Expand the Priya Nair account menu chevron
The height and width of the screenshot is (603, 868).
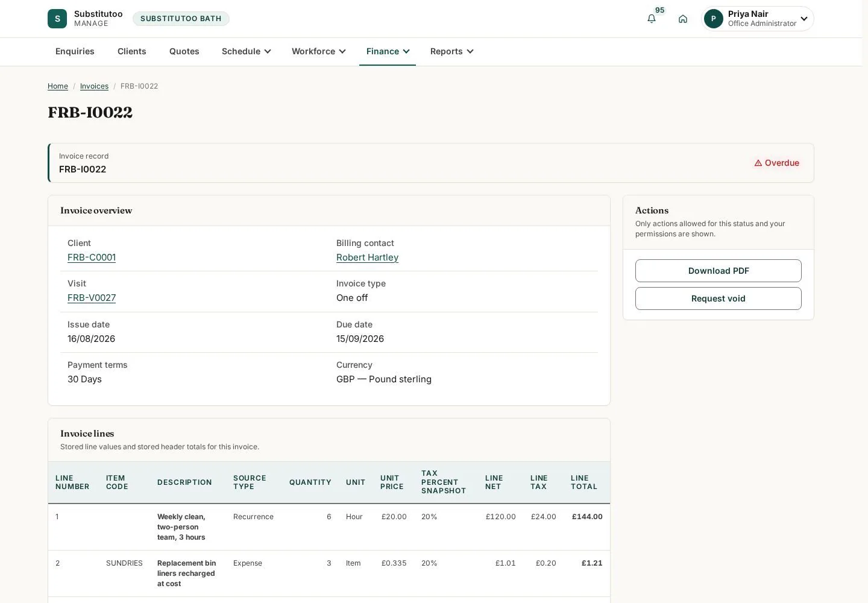[804, 19]
